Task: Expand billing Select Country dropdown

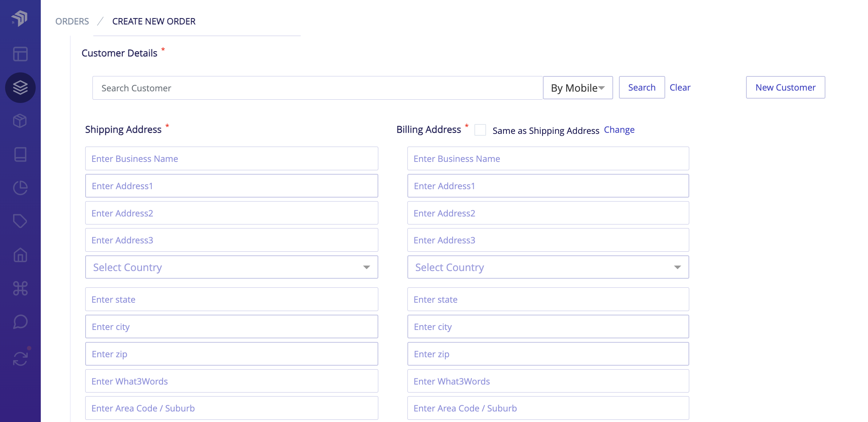Action: click(548, 267)
